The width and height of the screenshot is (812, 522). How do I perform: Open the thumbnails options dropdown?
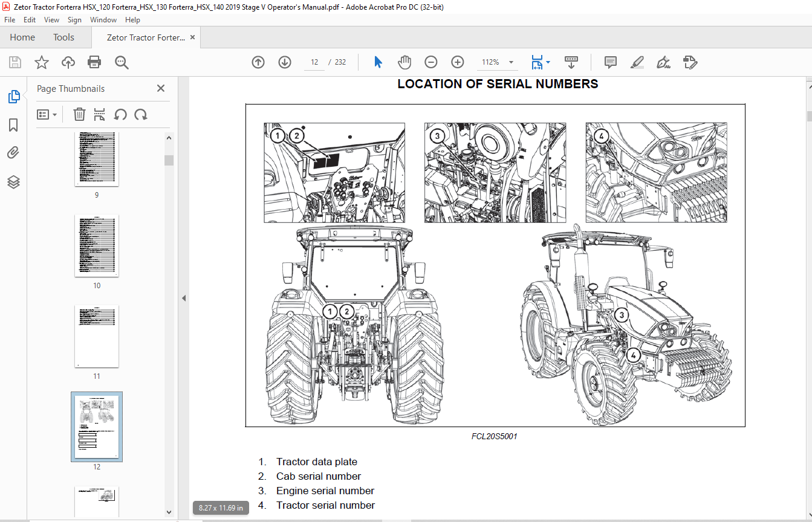(47, 114)
